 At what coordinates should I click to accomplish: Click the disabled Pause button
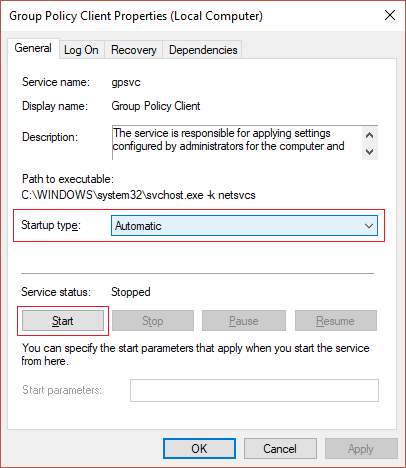244,321
